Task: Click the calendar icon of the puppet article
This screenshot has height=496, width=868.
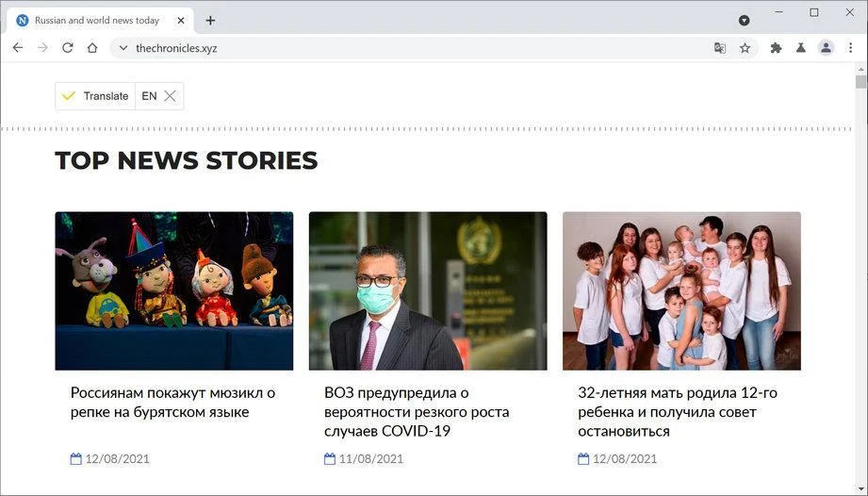Action: click(75, 458)
